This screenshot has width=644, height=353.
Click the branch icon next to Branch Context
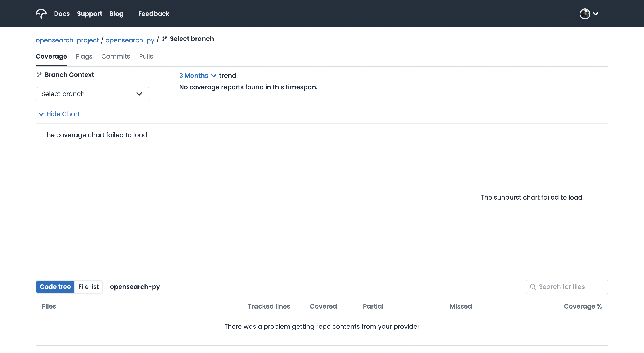pos(39,75)
